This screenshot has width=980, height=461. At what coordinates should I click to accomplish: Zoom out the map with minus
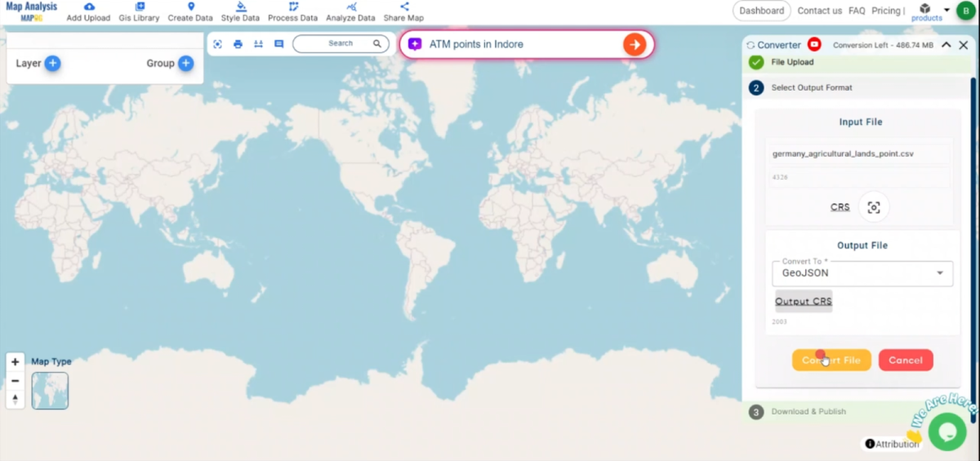coord(15,381)
